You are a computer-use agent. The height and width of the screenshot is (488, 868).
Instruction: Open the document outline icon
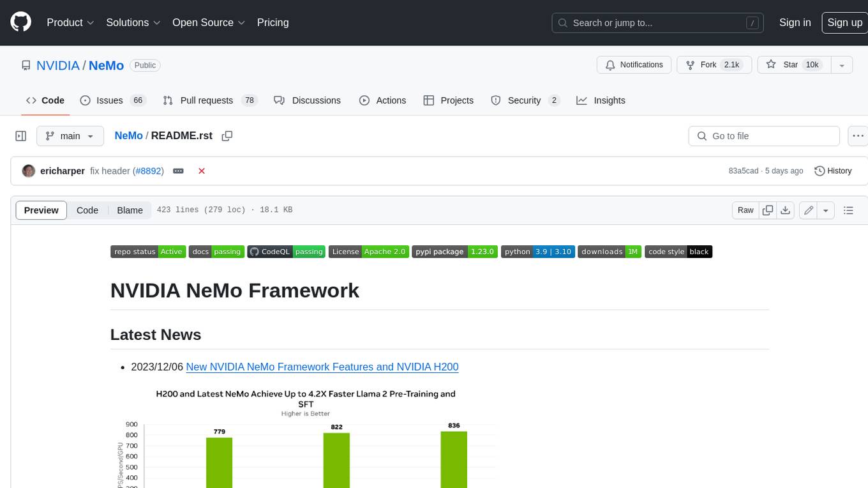pos(848,210)
